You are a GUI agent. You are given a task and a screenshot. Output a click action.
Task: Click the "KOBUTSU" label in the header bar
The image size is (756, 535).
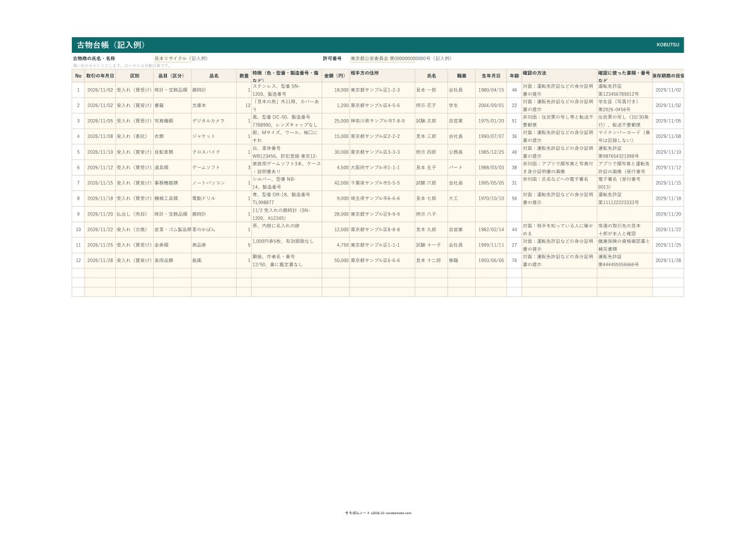pos(668,45)
